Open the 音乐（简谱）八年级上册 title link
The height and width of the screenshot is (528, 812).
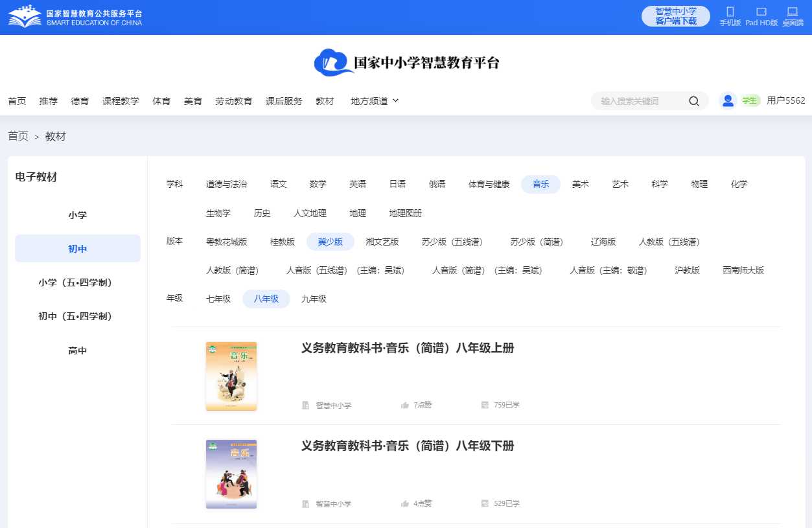(x=407, y=348)
